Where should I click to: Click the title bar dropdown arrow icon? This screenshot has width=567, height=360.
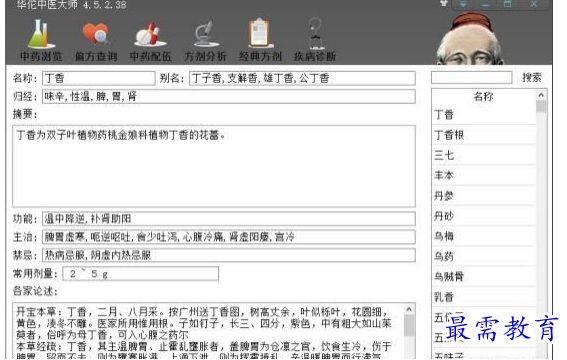(x=463, y=4)
